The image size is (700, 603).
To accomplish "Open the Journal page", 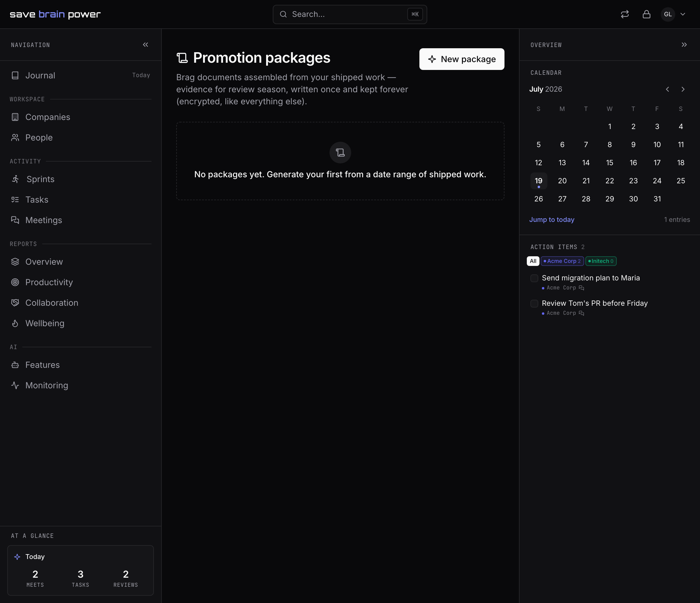I will tap(80, 75).
